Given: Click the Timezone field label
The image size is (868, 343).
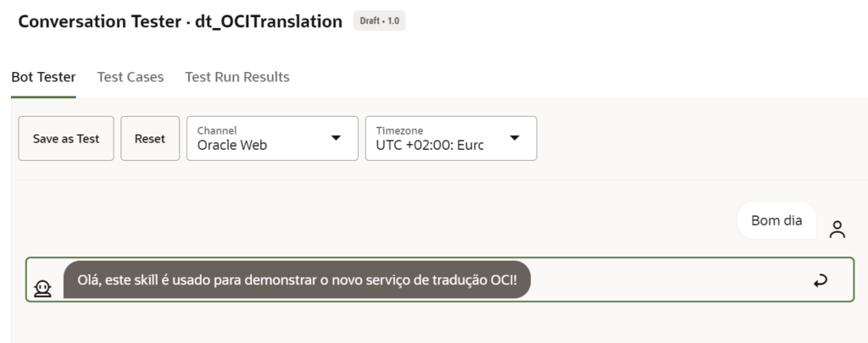Looking at the screenshot, I should pyautogui.click(x=398, y=130).
